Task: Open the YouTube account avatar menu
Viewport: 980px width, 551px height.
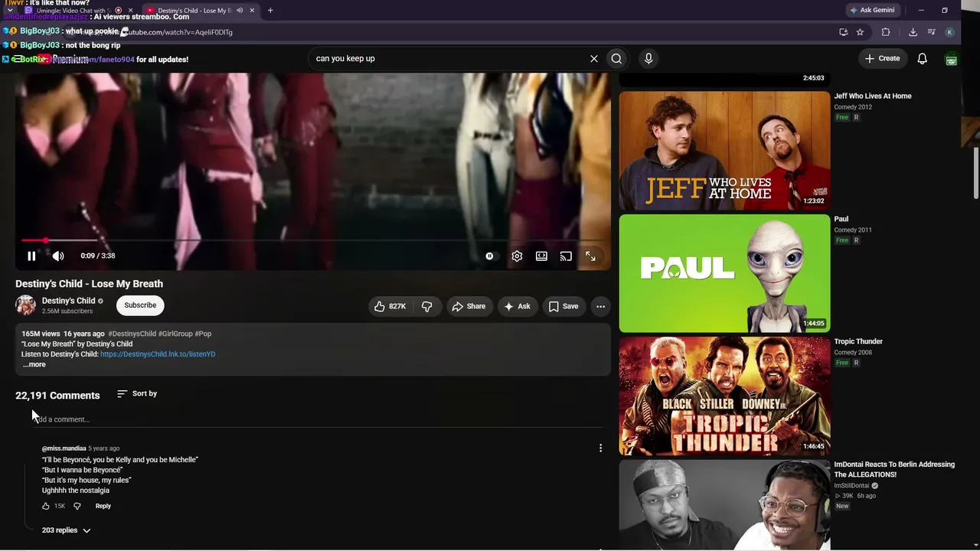Action: 952,59
